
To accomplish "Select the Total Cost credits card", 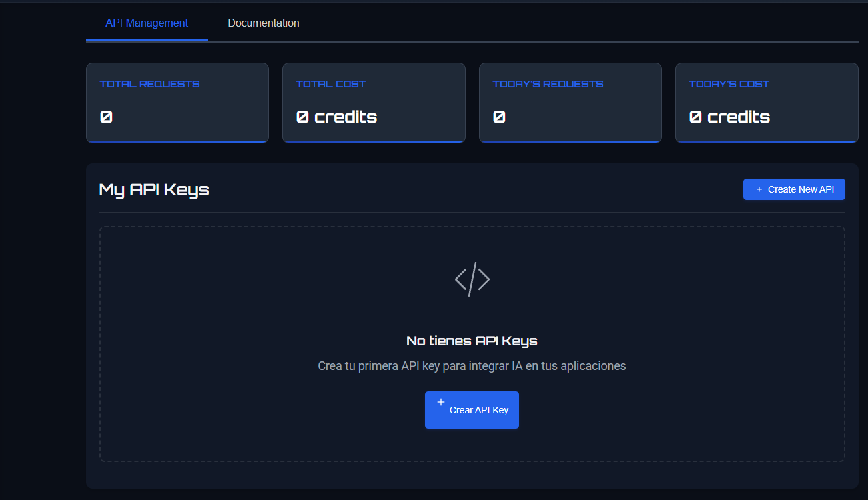I will click(374, 102).
